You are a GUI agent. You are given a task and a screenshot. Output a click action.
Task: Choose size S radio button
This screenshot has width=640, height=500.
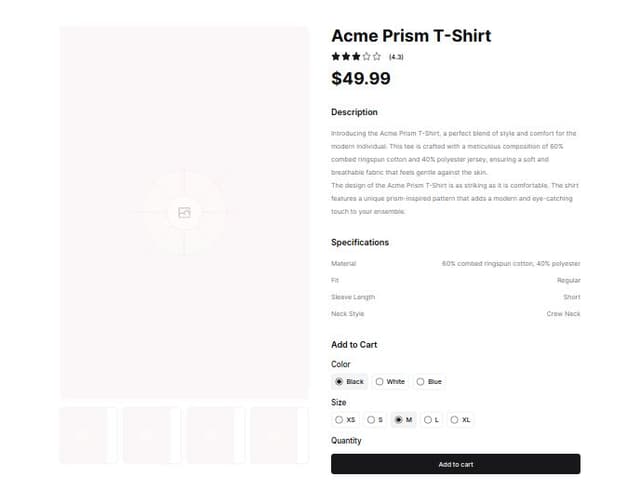click(371, 420)
